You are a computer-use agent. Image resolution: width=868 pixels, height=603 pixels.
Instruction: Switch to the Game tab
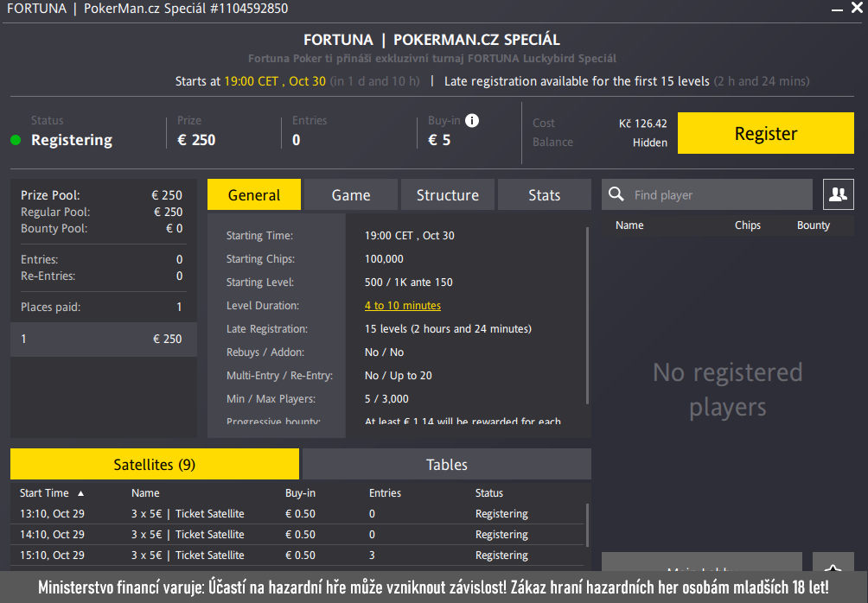pos(350,194)
